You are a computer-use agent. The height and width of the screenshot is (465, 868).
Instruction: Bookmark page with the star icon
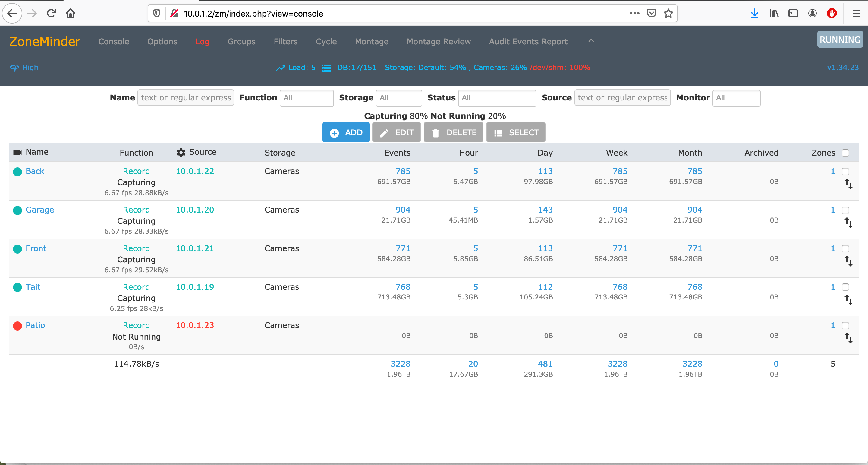coord(668,14)
